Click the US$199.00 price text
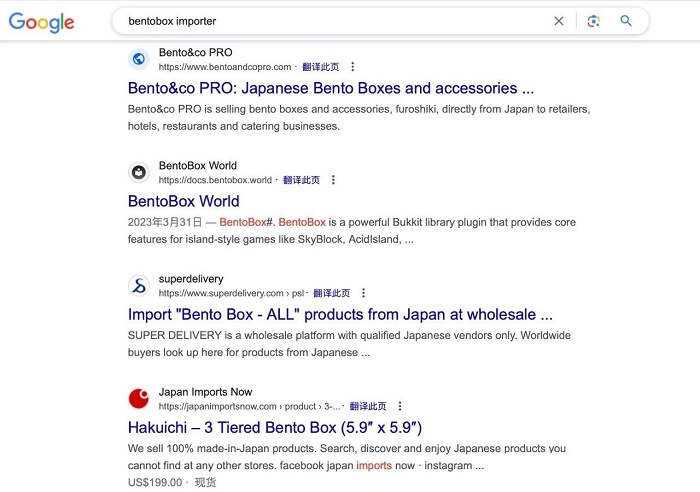The image size is (700, 492). pos(155,483)
